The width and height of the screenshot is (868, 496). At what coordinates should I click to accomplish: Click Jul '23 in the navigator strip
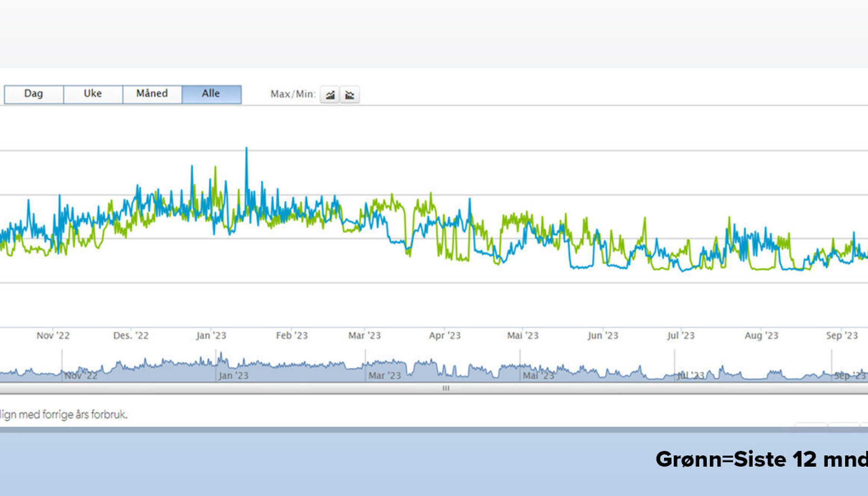(x=691, y=375)
